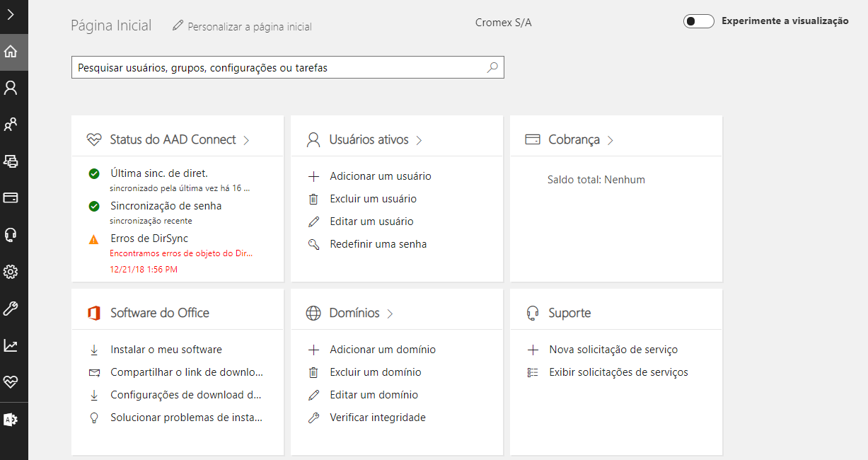This screenshot has width=868, height=460.
Task: Click the 12/21/18 1:56 PM timestamp
Action: 144,270
